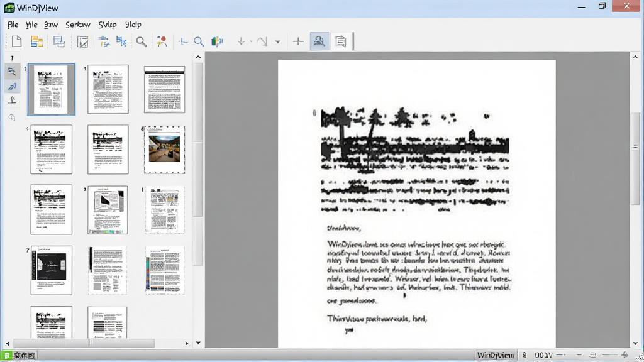Click the stacked lines icon in the status bar

(x=592, y=355)
